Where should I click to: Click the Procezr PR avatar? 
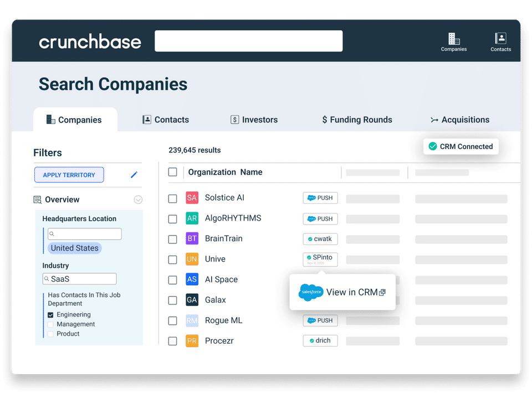(192, 341)
